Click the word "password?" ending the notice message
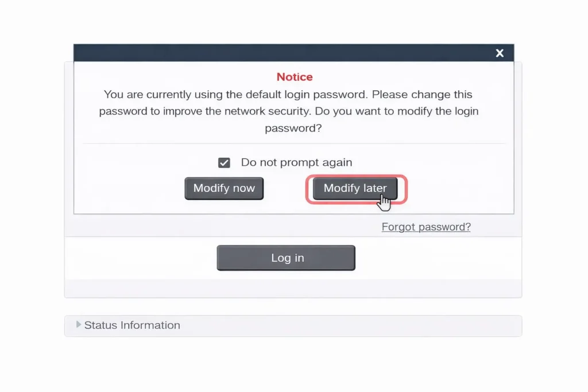This screenshot has height=392, width=588. [293, 129]
